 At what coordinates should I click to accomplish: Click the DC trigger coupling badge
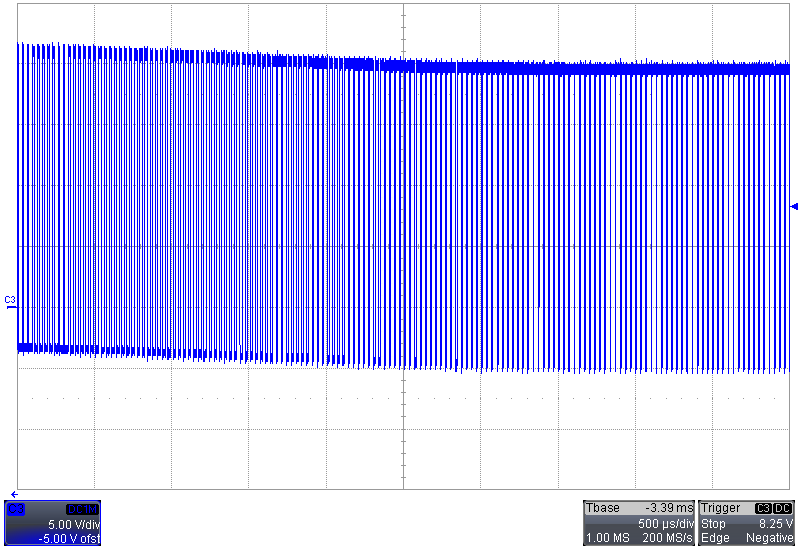click(x=783, y=508)
